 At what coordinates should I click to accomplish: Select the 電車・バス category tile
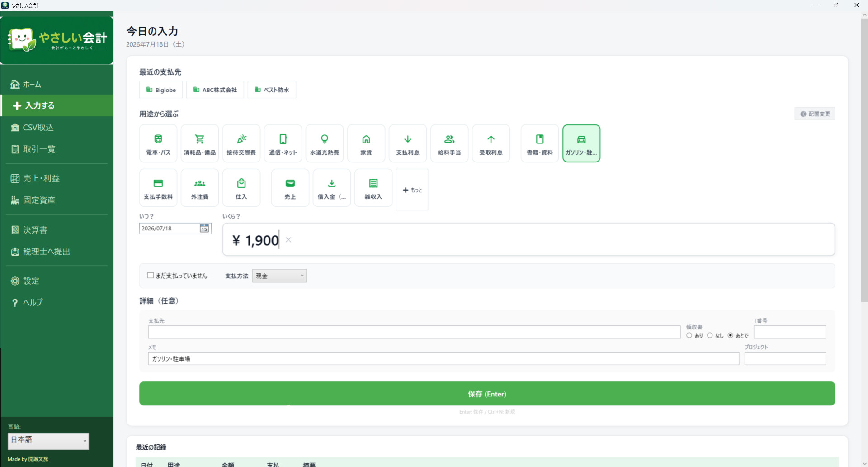tap(158, 143)
